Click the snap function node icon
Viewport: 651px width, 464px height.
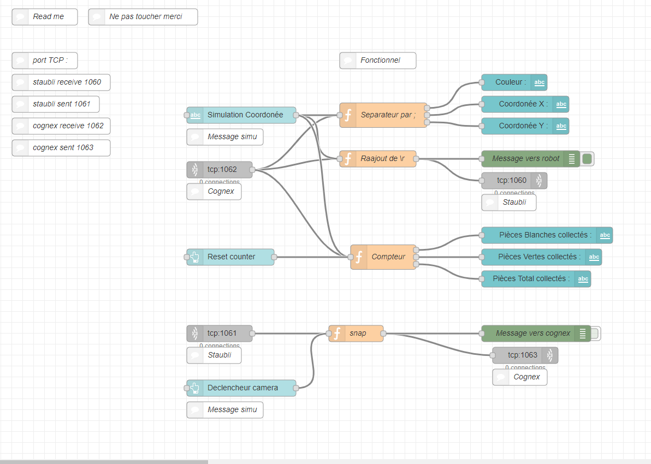(x=337, y=333)
